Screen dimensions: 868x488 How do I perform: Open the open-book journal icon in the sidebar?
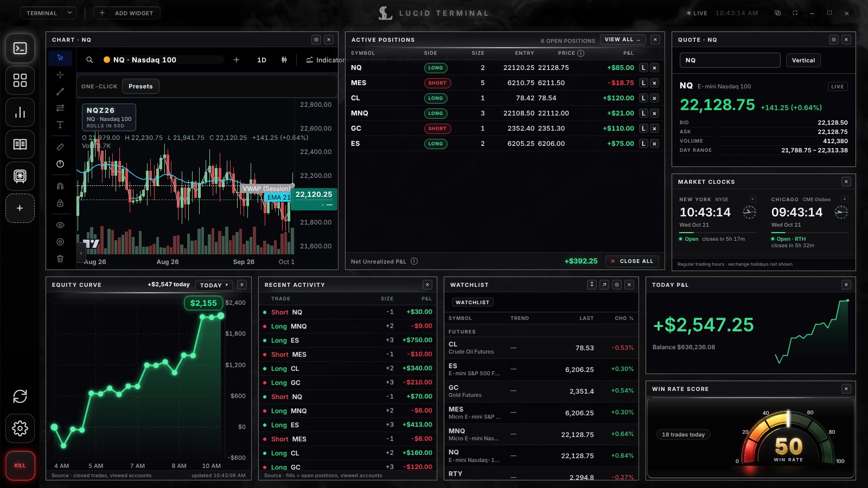[20, 144]
